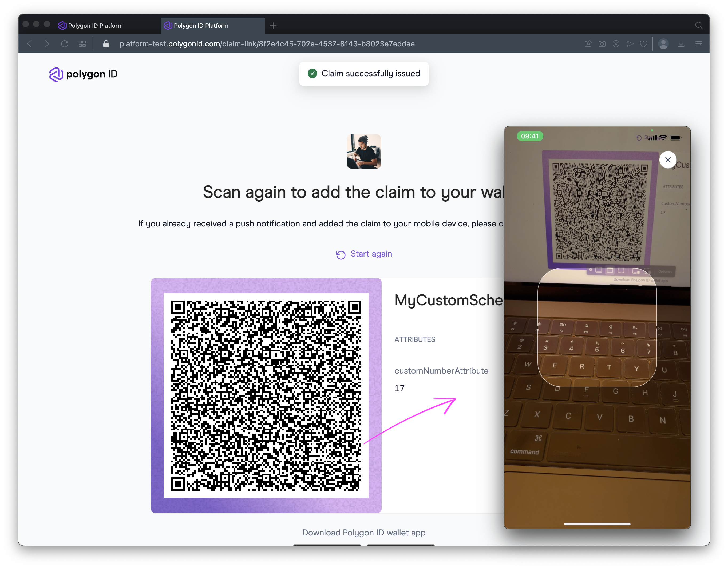The image size is (728, 568).
Task: Click the tab grid/overview icon in browser
Action: (83, 44)
